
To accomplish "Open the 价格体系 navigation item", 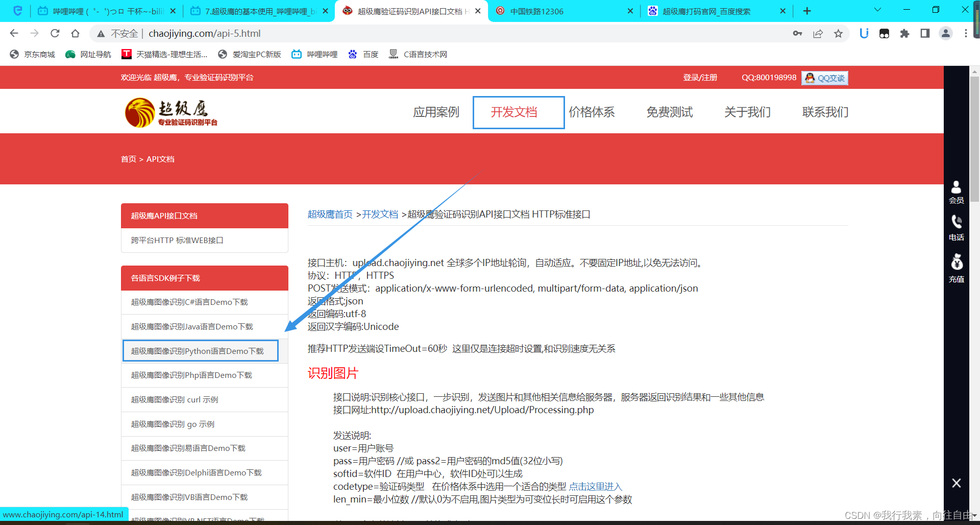I will click(592, 112).
